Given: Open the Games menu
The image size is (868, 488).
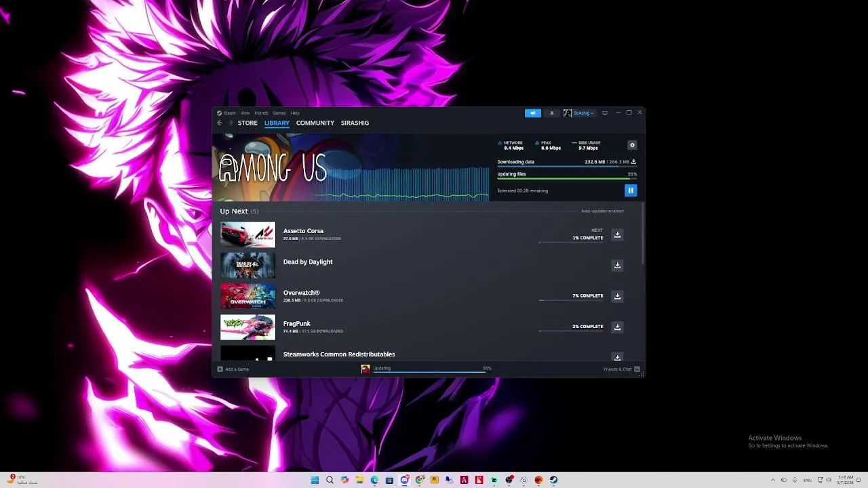Looking at the screenshot, I should point(279,113).
